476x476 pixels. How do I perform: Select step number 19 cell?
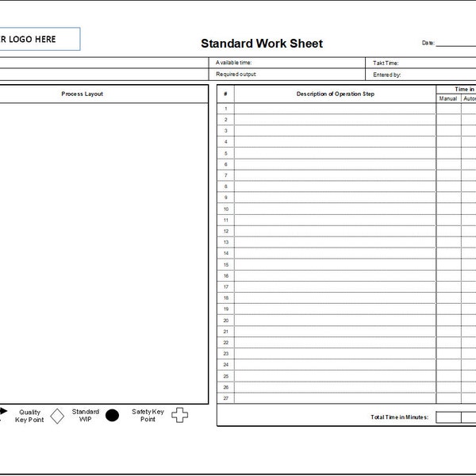coord(225,309)
